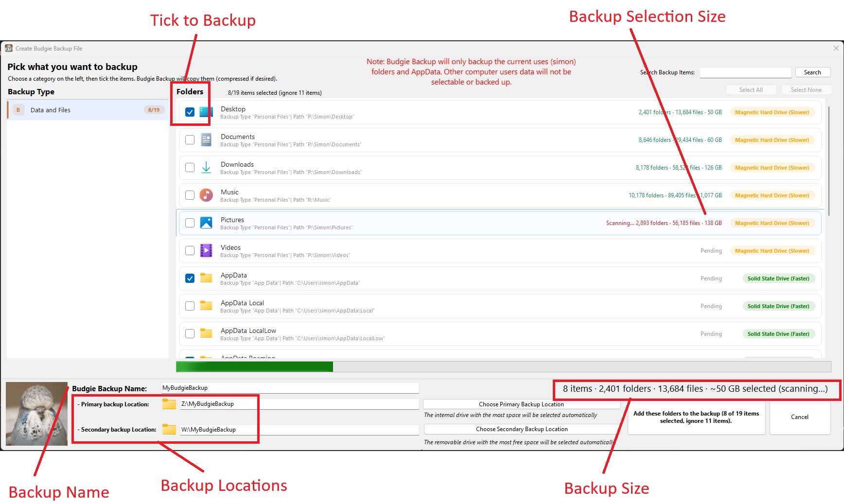Untick the Desktop backup checkbox
This screenshot has height=504, width=844.
(x=190, y=112)
